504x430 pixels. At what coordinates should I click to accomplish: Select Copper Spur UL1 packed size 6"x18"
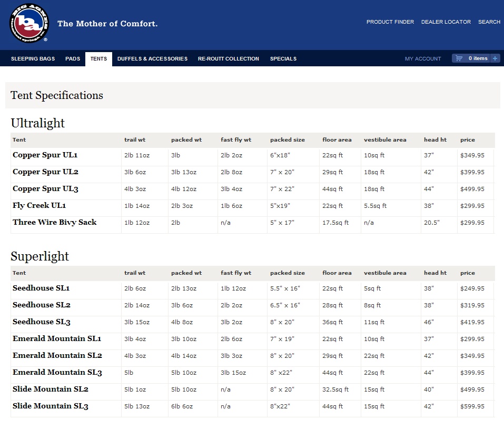pos(280,155)
